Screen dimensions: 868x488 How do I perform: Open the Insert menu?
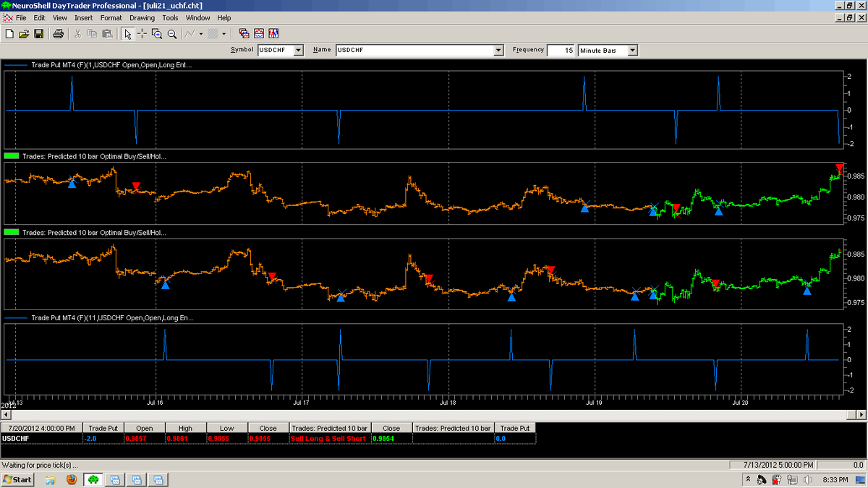83,17
